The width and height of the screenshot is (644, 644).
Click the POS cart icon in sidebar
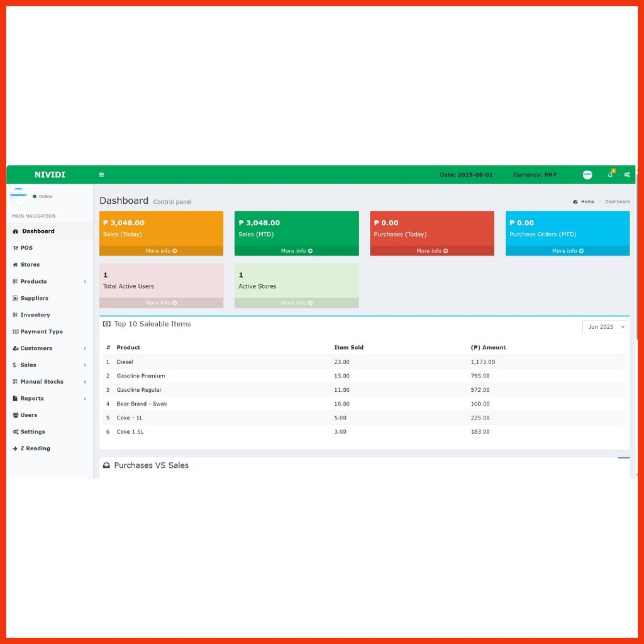(x=15, y=248)
